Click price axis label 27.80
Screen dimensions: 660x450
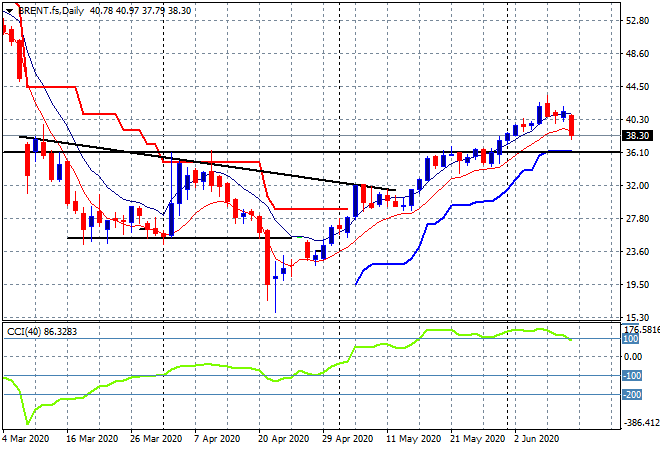tap(637, 218)
